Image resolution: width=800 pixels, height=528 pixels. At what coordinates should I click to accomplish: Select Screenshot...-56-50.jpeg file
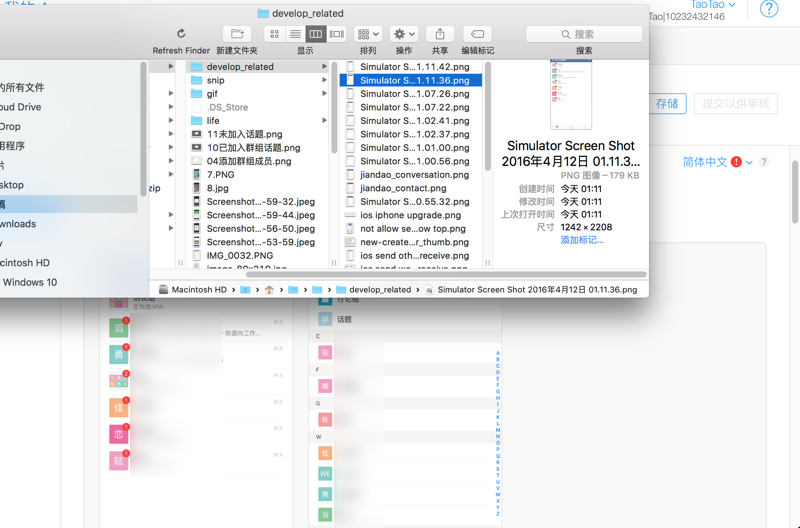(x=259, y=229)
